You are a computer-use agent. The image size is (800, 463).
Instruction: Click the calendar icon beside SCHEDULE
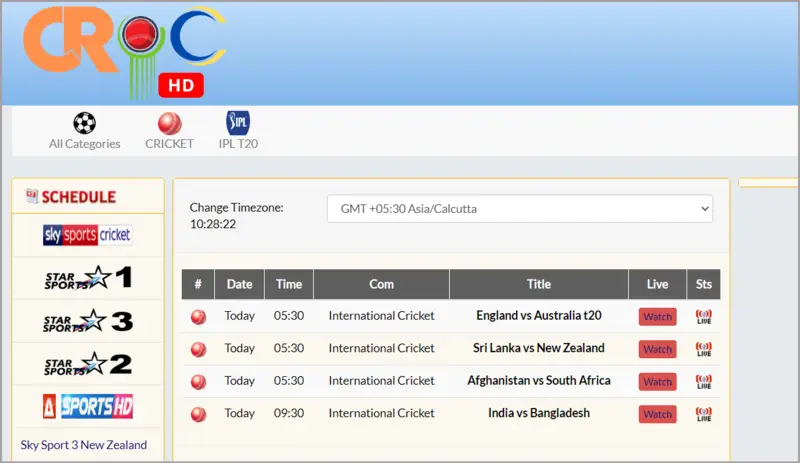(x=32, y=196)
